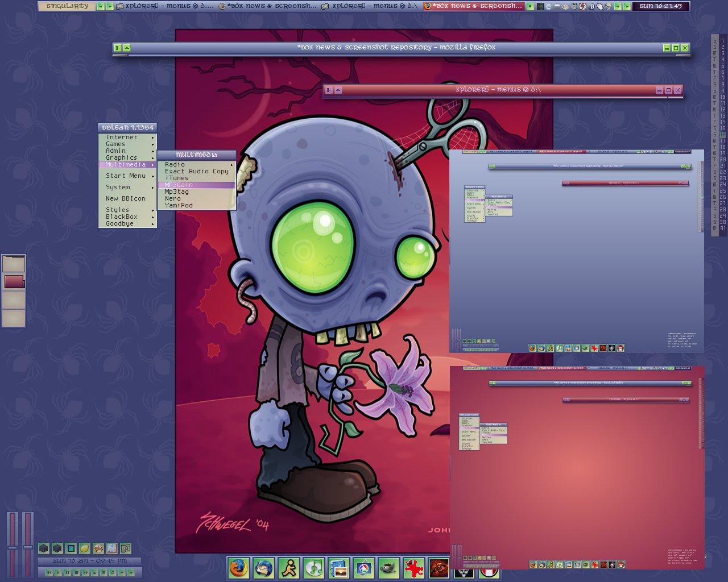Launch YamiPod from Multimedia submenu
Image resolution: width=728 pixels, height=582 pixels.
pyautogui.click(x=196, y=205)
